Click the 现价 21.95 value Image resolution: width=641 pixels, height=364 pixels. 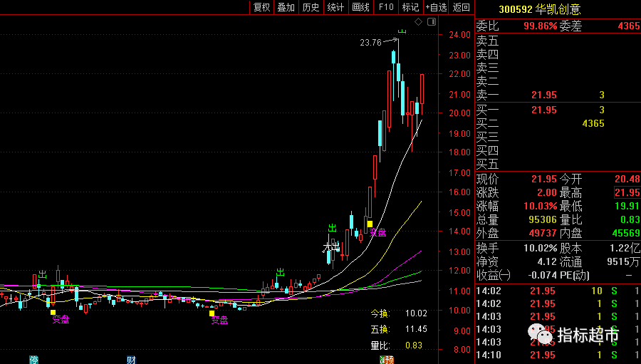click(x=543, y=179)
